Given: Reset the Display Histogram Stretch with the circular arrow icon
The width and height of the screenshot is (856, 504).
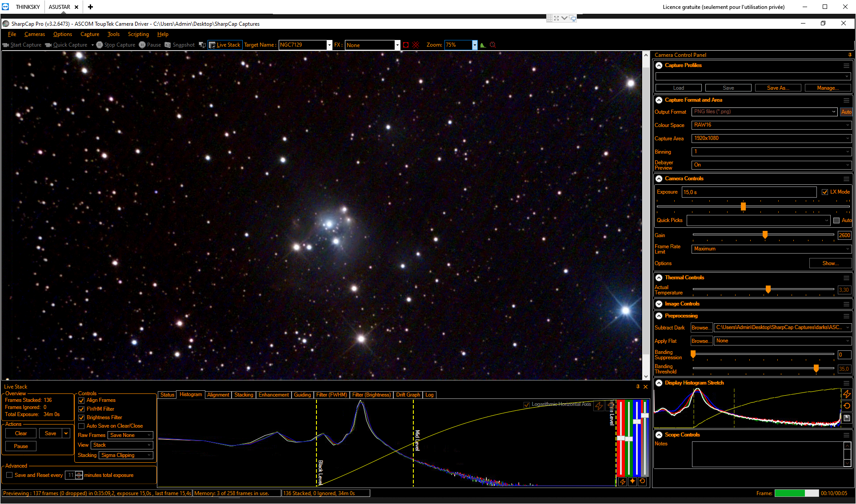Looking at the screenshot, I should click(847, 406).
